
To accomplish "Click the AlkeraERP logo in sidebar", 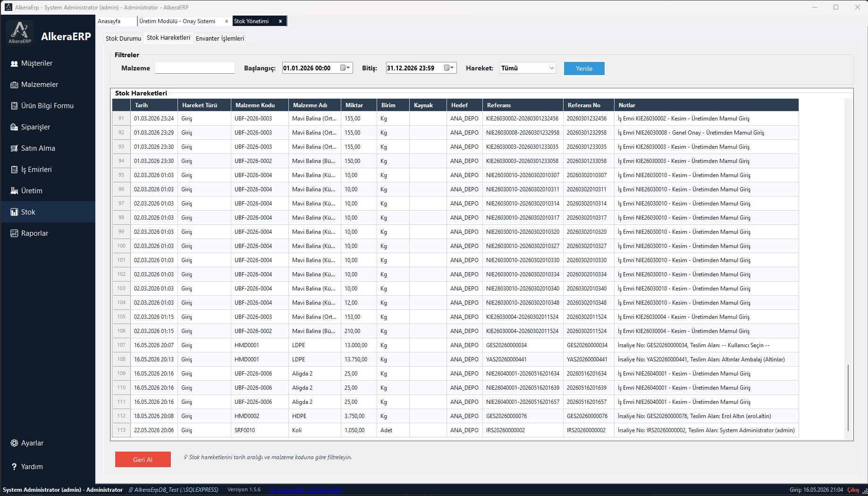I will pos(20,32).
